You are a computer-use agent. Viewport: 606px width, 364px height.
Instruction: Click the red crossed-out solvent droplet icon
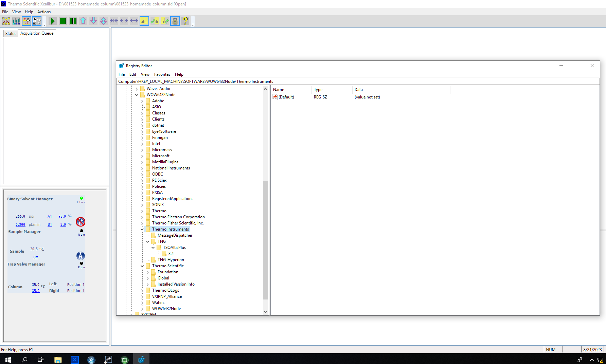pyautogui.click(x=81, y=222)
